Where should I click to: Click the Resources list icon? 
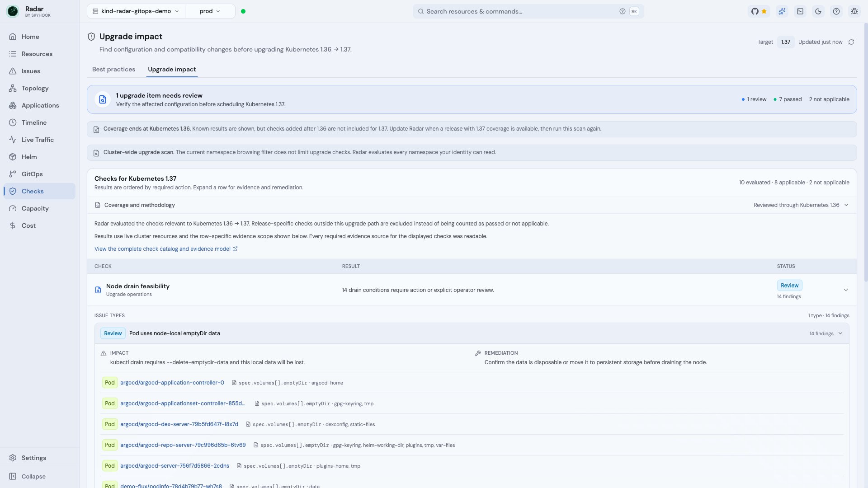point(13,54)
